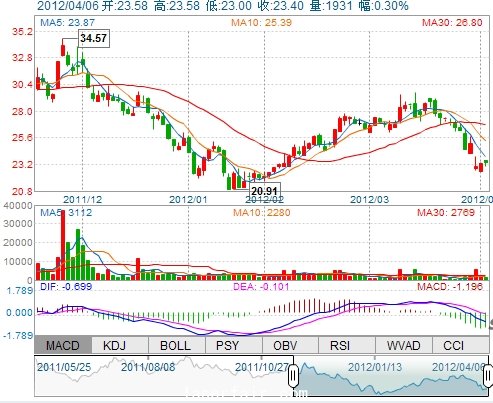Click the MA5: 23.87 price legend
Image resolution: width=493 pixels, height=403 pixels.
tap(67, 22)
